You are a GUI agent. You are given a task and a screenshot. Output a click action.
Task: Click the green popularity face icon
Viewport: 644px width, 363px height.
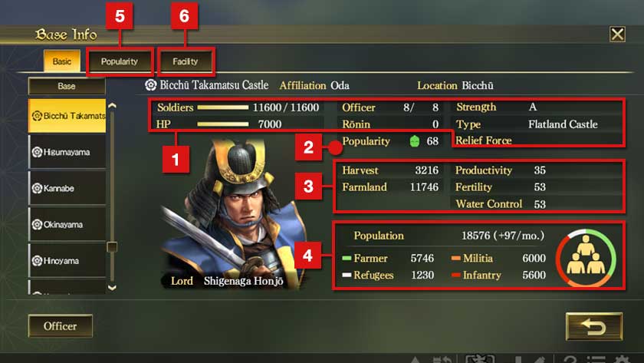pyautogui.click(x=415, y=141)
